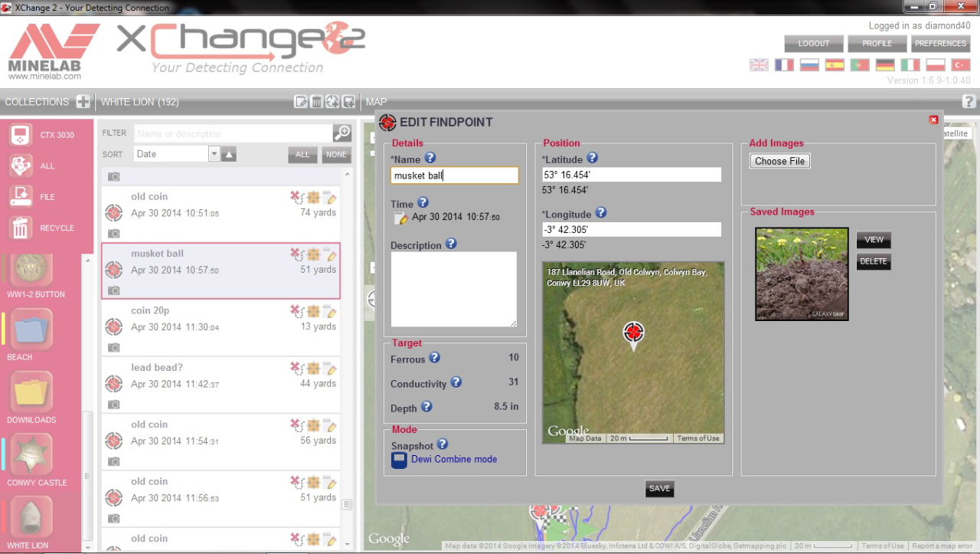The image size is (980, 554).
Task: Click SAVE in Edit Findpoint dialog
Action: click(x=659, y=488)
